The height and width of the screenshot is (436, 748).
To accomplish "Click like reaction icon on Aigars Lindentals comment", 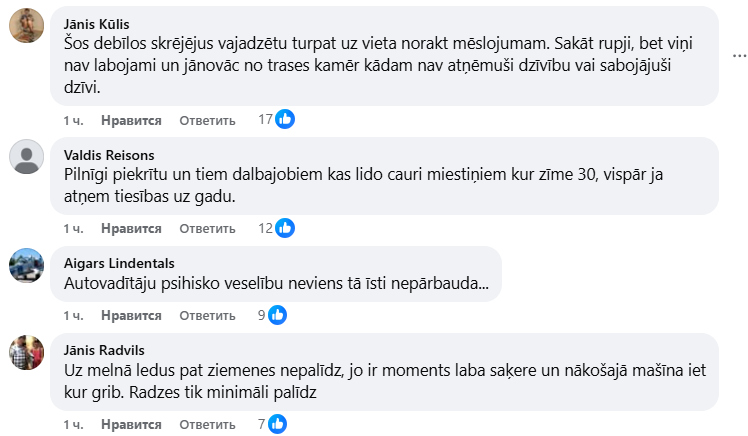I will [x=278, y=315].
